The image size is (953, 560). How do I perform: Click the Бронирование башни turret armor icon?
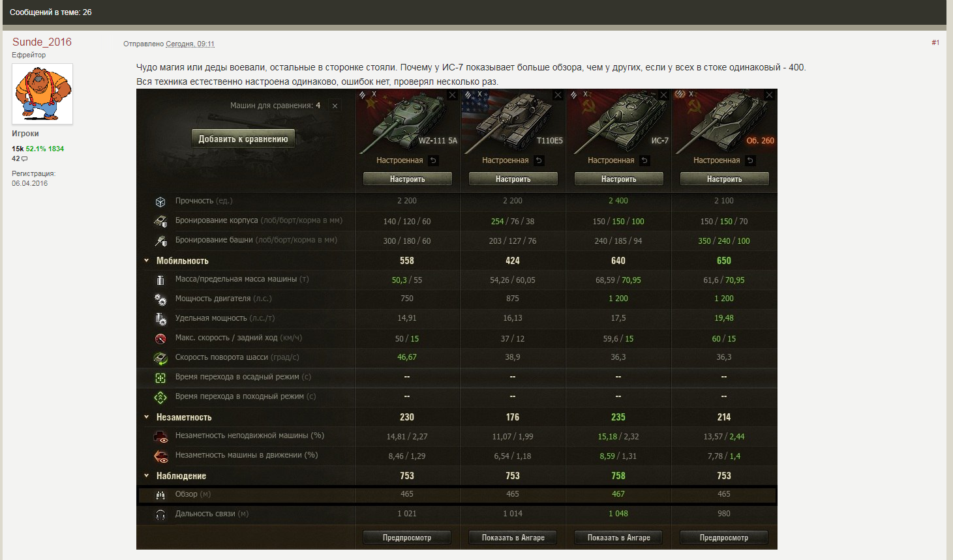(x=160, y=241)
